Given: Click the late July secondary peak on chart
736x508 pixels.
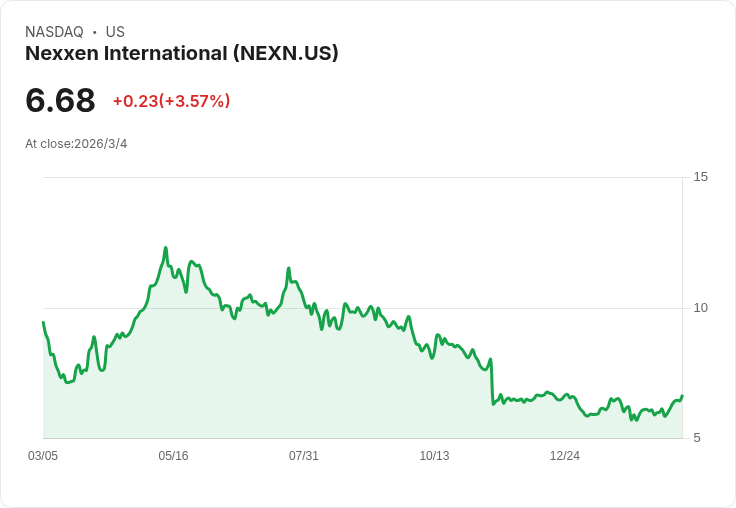Looking at the screenshot, I should click(289, 268).
